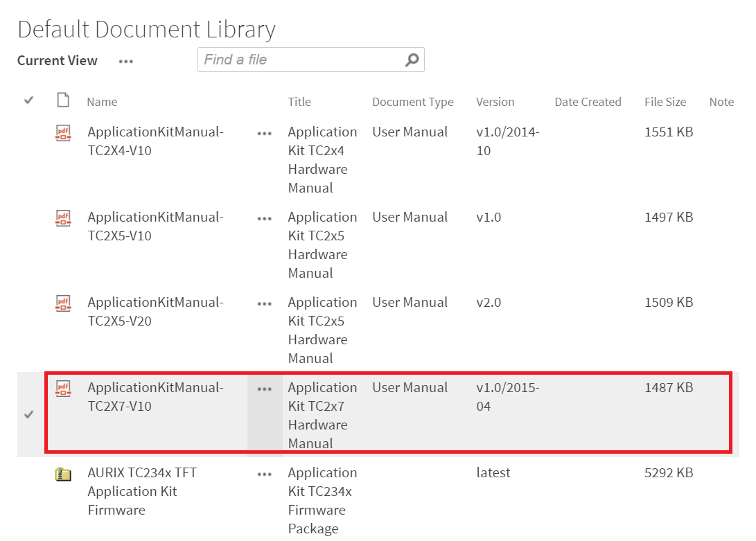Sort by the Document Type column header
The image size is (756, 541).
pyautogui.click(x=413, y=103)
